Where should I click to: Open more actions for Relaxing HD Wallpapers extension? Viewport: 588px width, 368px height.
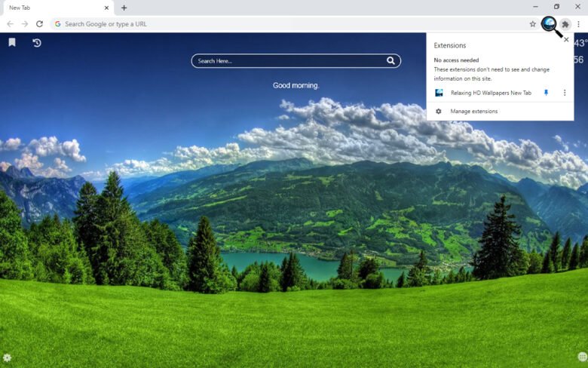coord(564,93)
